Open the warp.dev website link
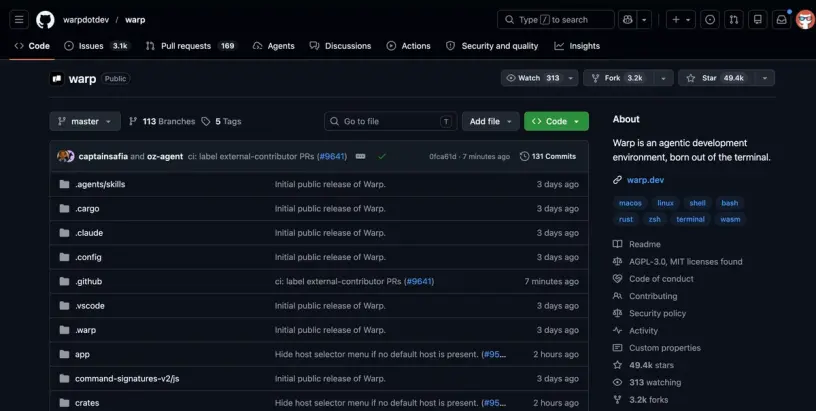Screen dimensions: 816x411 (645, 180)
